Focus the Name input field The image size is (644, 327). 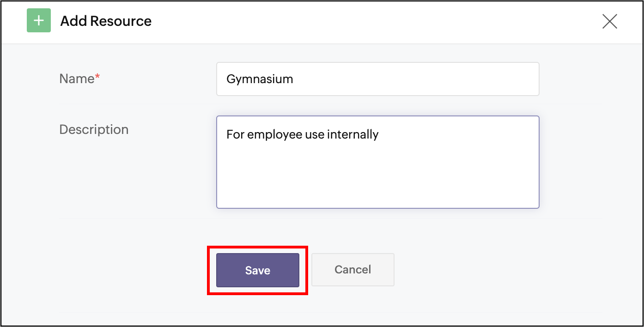click(377, 79)
